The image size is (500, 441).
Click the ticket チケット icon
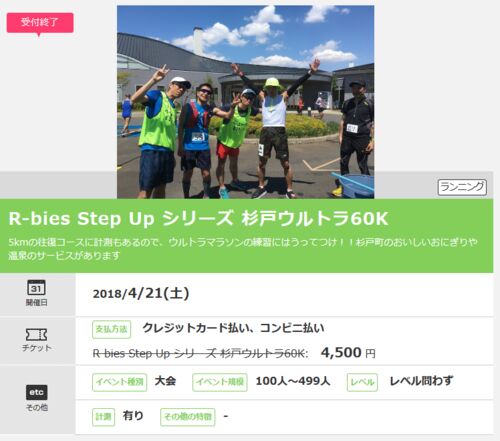click(36, 334)
